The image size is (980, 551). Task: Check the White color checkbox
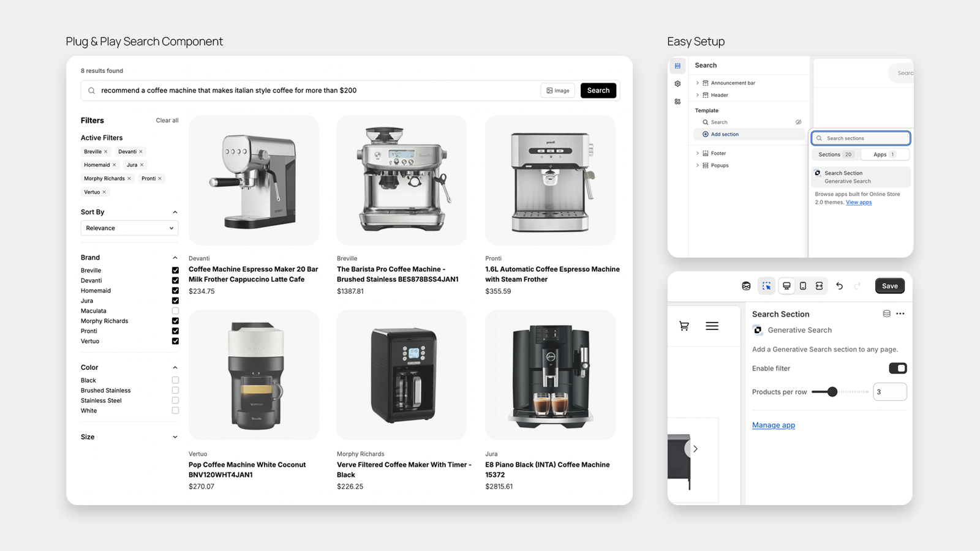[x=175, y=411]
